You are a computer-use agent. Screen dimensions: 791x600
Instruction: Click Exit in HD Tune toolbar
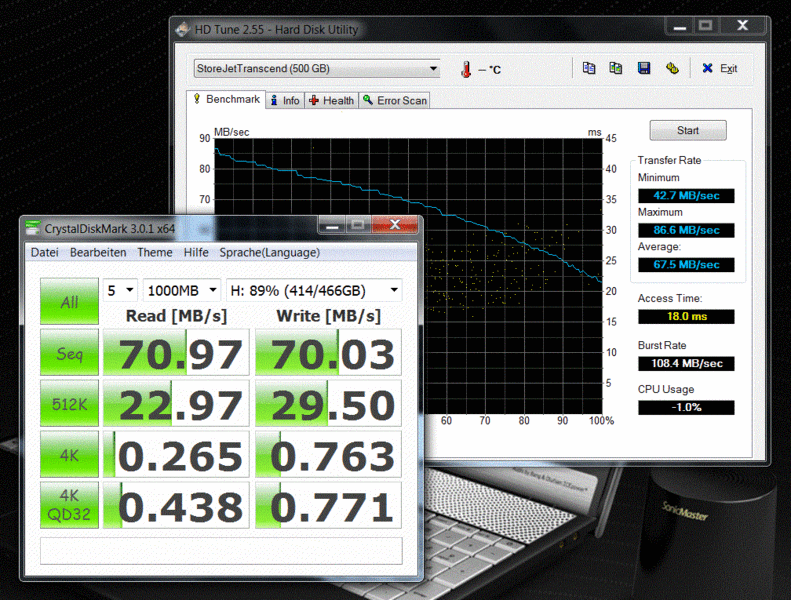720,68
